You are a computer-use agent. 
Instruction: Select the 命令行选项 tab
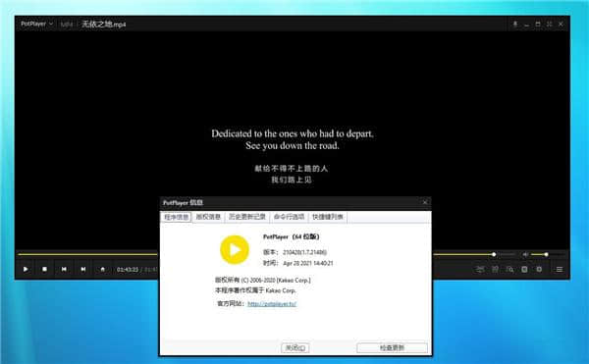coord(289,217)
